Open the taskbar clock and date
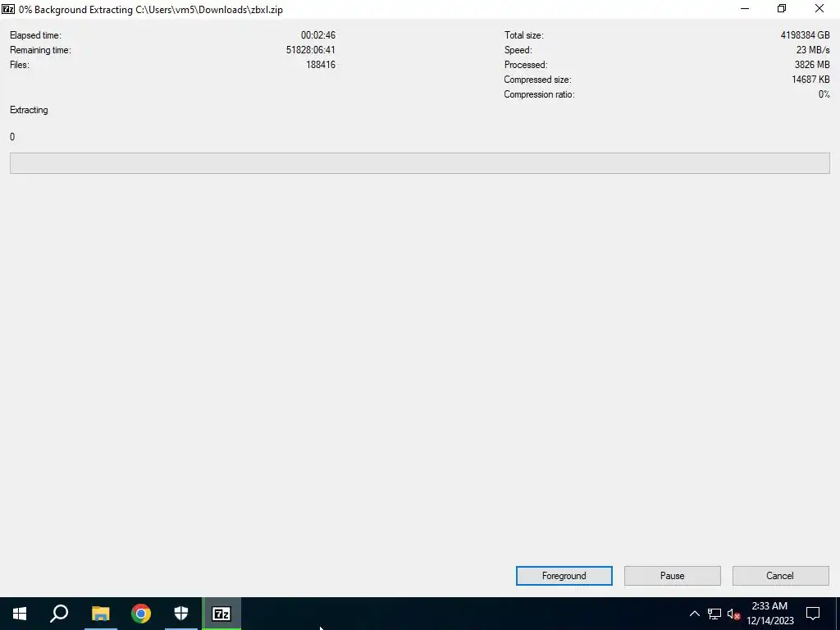The image size is (840, 630). click(x=769, y=614)
